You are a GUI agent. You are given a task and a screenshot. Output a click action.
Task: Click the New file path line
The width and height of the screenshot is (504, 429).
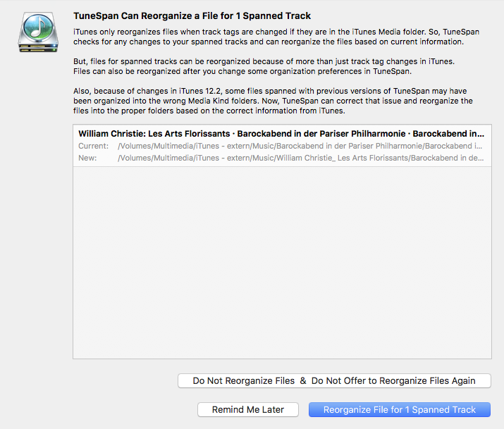300,158
